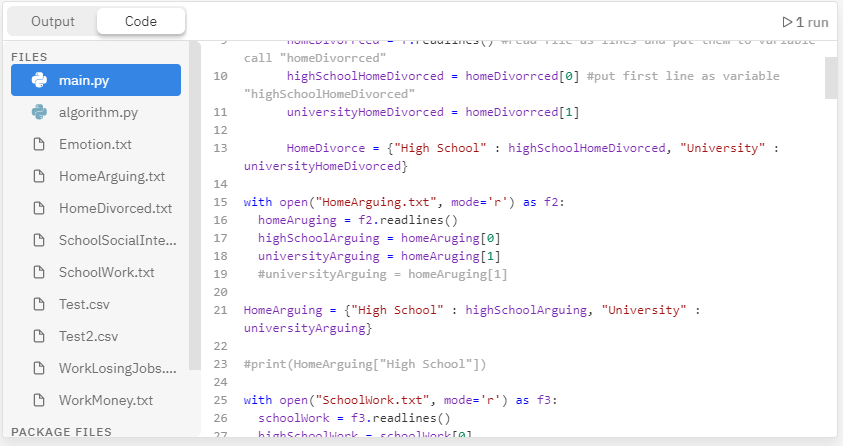Click 'homeAruging = f2.readlines()' on line 16
The height and width of the screenshot is (446, 843).
(358, 220)
